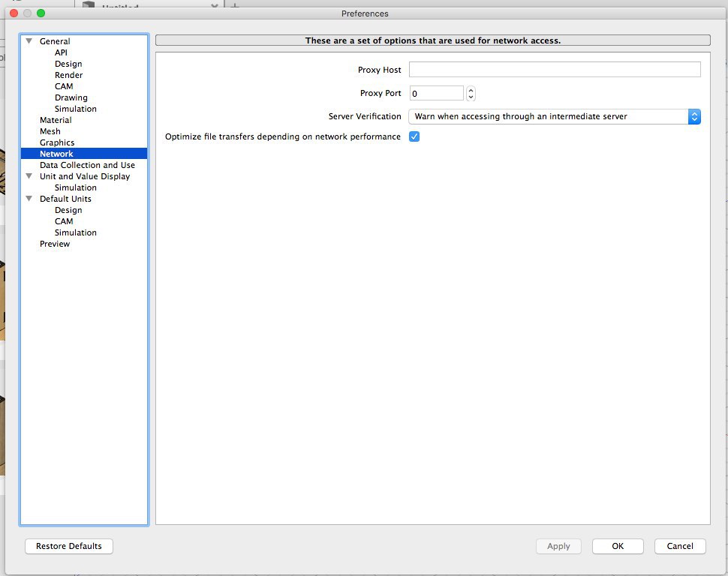The height and width of the screenshot is (576, 728).
Task: Collapse the Default Units section
Action: tap(29, 199)
